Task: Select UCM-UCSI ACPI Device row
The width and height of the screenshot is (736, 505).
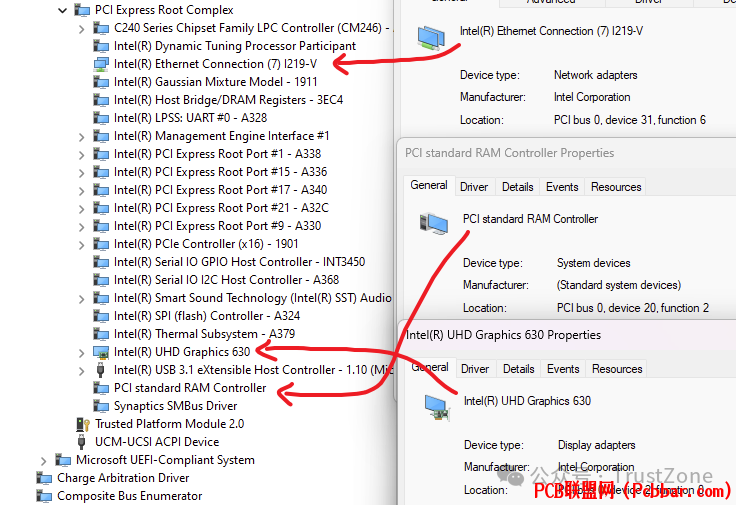Action: coord(157,442)
